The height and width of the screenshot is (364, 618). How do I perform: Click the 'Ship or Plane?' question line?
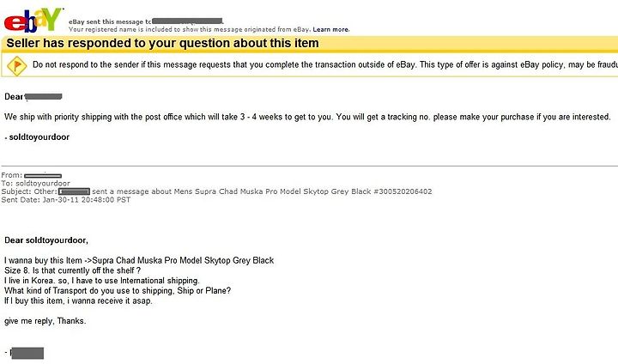pos(118,291)
